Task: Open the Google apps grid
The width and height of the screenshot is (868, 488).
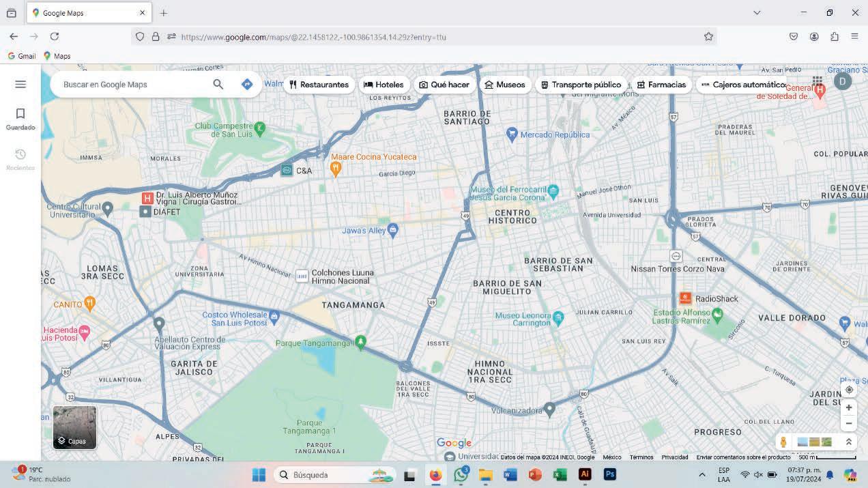Action: pyautogui.click(x=817, y=82)
